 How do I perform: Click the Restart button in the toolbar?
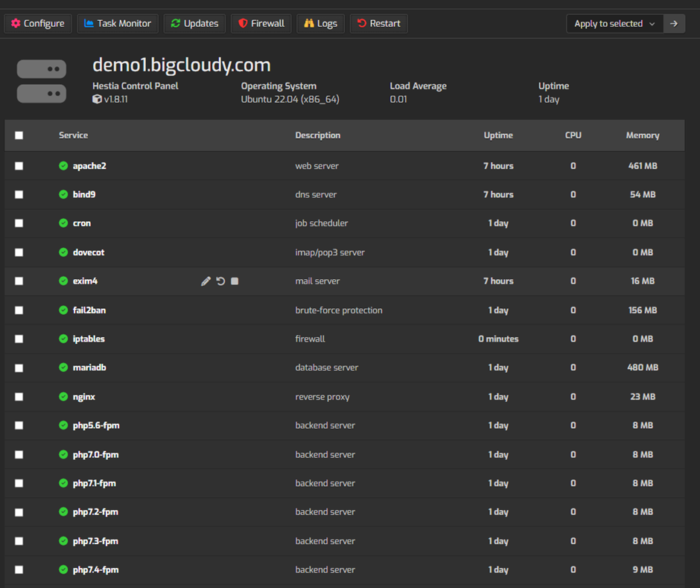coord(378,23)
